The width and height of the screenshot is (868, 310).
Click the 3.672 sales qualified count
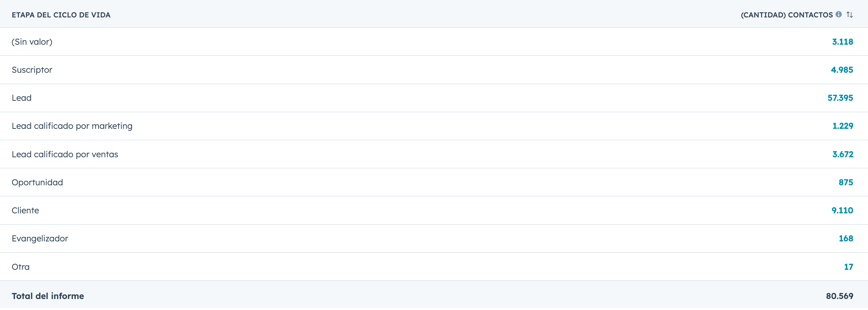[843, 155]
